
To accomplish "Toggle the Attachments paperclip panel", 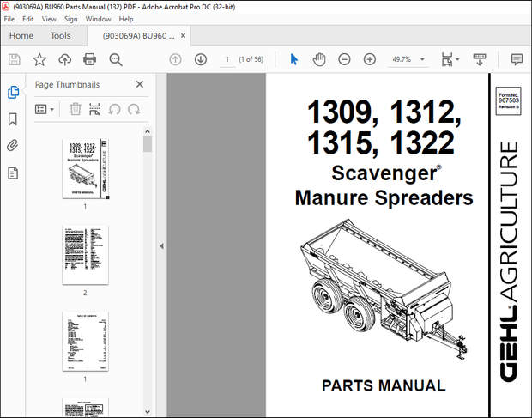I will point(13,146).
